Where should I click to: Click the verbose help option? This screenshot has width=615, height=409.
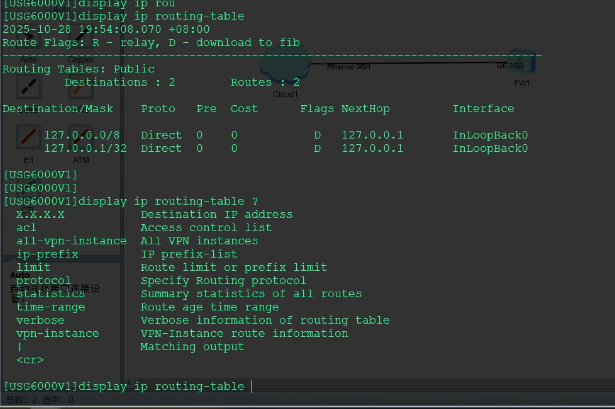40,320
